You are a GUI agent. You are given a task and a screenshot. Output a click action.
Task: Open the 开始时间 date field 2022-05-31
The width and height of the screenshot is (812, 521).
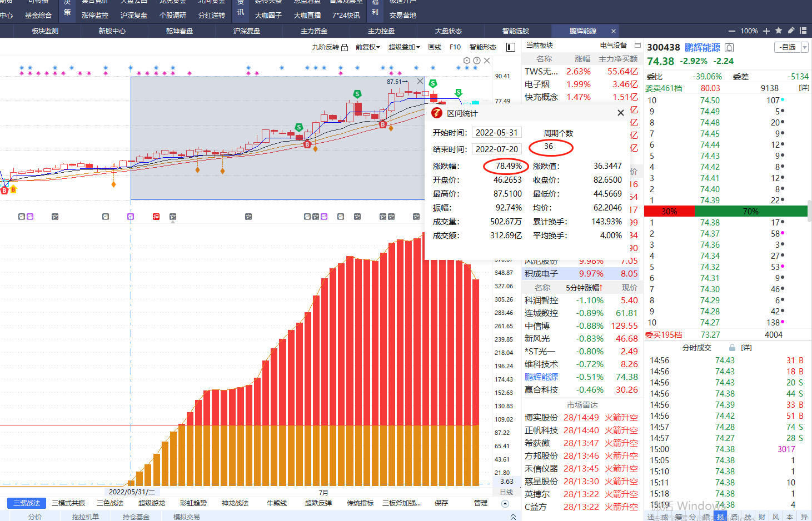coord(496,133)
